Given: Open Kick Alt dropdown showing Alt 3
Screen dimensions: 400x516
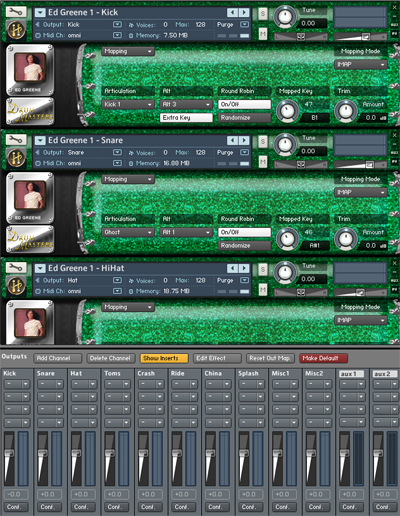Looking at the screenshot, I should 186,104.
